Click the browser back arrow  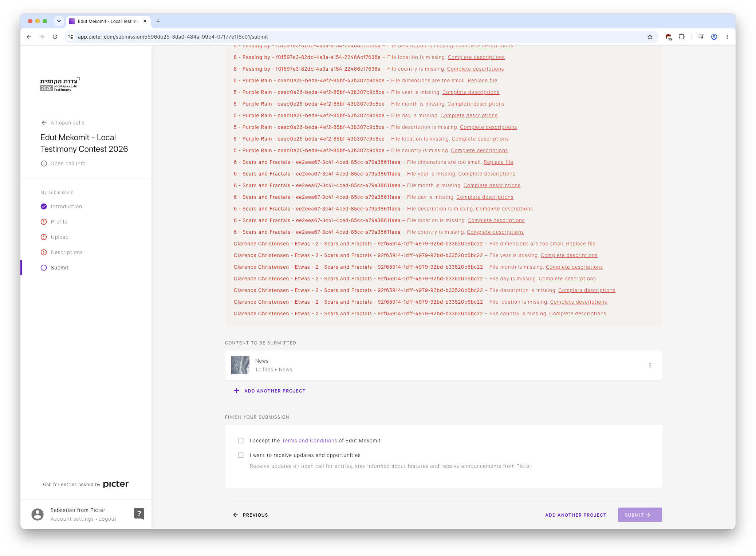[29, 37]
